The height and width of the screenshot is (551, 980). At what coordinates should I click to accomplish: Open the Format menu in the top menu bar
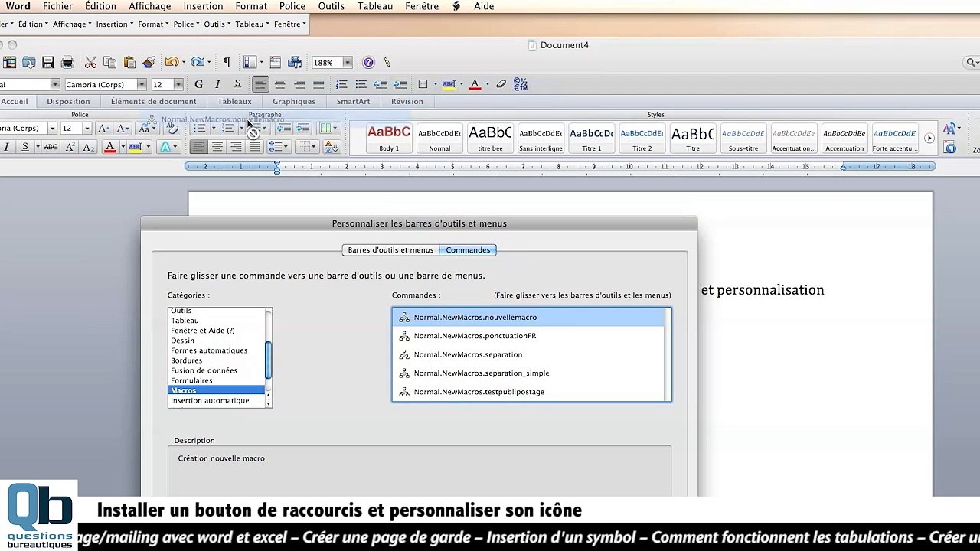tap(251, 6)
